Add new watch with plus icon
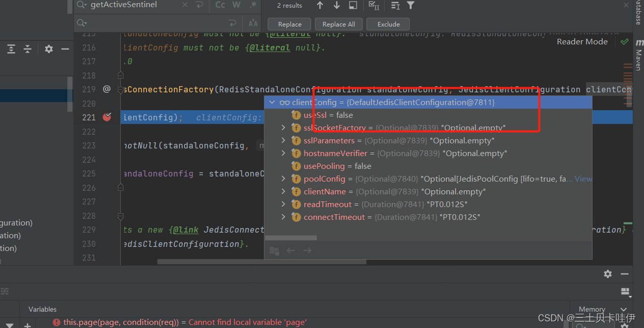Image resolution: width=644 pixels, height=328 pixels. pos(28,325)
